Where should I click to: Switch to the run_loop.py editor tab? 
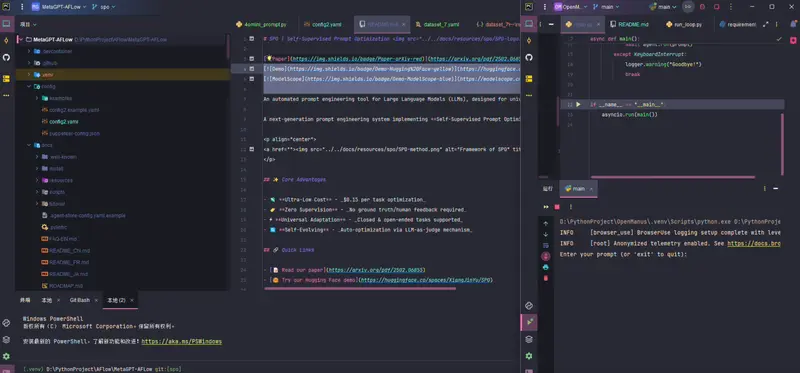[x=684, y=24]
